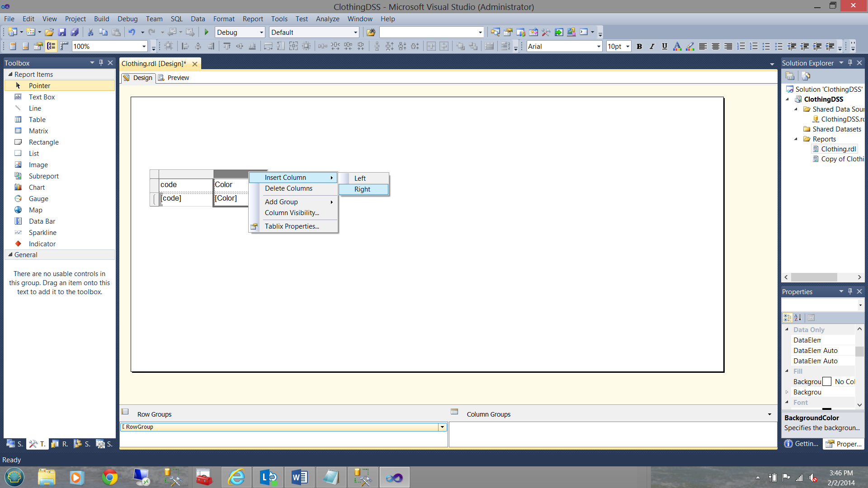Toggle Underline formatting
Viewport: 868px width, 488px height.
click(664, 46)
